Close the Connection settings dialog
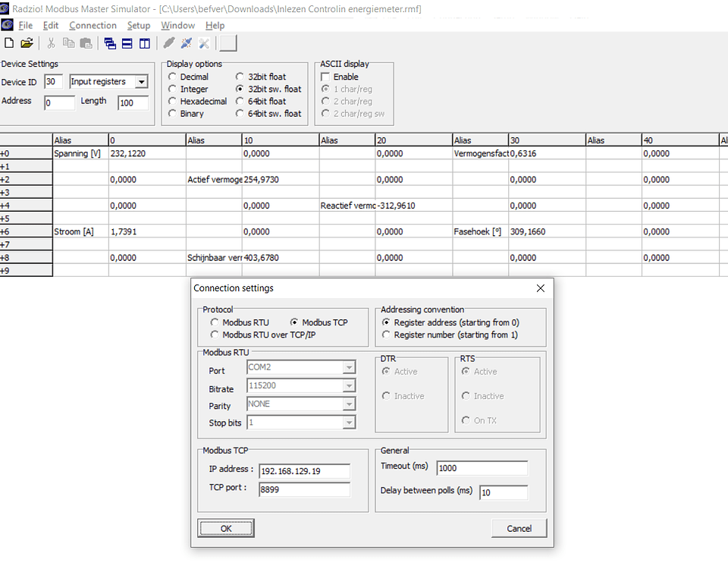Screen dimensions: 728x569 pyautogui.click(x=541, y=288)
